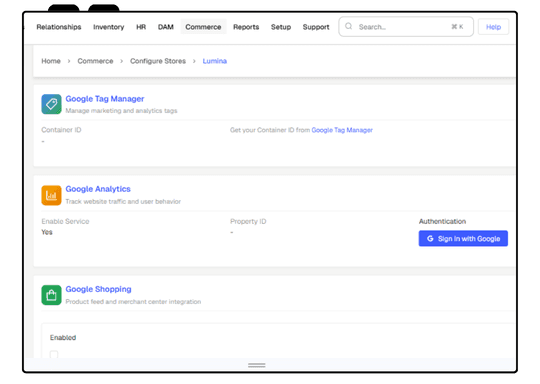Follow the Google Tag Manager help link

[x=342, y=130]
